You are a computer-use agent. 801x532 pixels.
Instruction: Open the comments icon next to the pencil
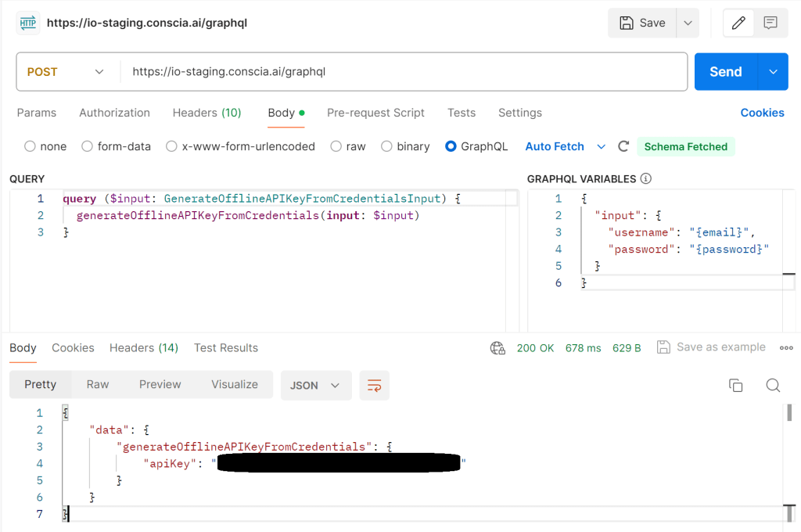[x=770, y=23]
